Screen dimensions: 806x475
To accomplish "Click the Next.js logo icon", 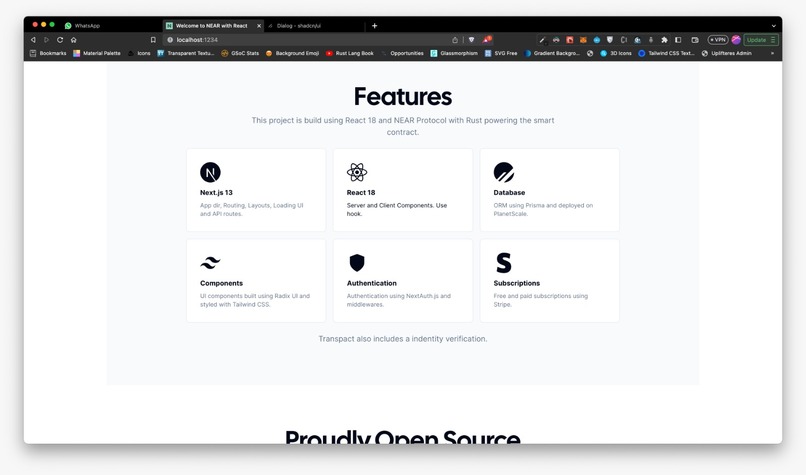I will click(x=210, y=172).
